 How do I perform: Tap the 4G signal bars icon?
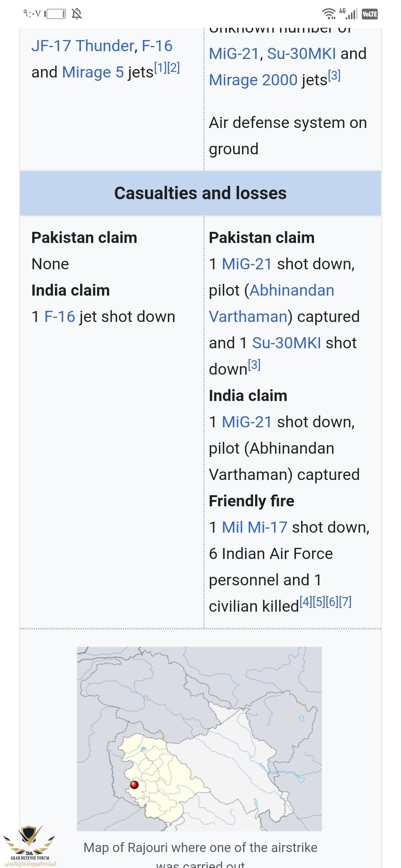tap(348, 14)
